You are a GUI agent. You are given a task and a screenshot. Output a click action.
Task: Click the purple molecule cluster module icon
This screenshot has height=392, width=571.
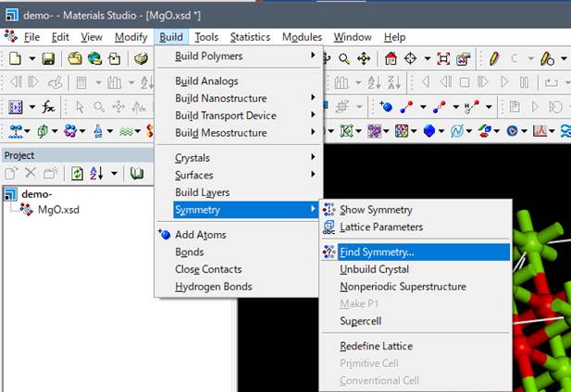tap(70, 131)
